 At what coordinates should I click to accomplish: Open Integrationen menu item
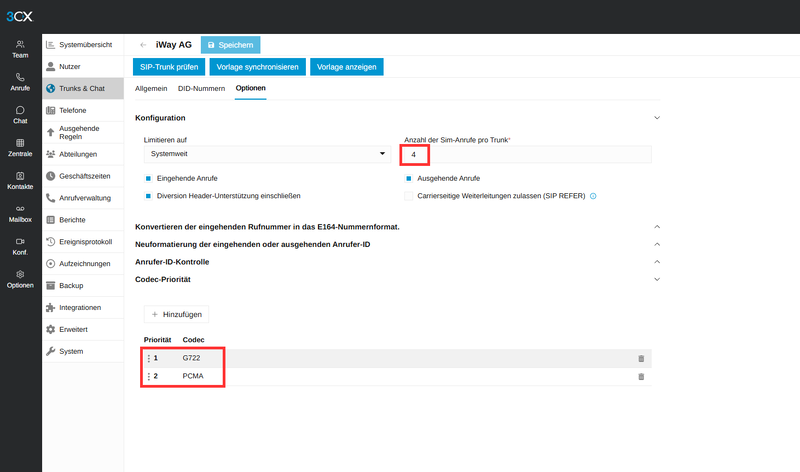click(83, 308)
